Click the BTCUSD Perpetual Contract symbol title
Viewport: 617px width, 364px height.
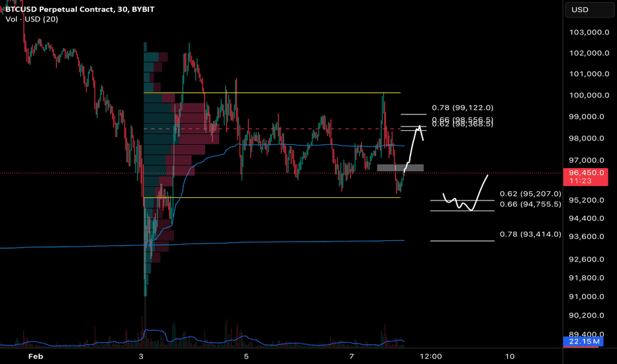coord(80,9)
